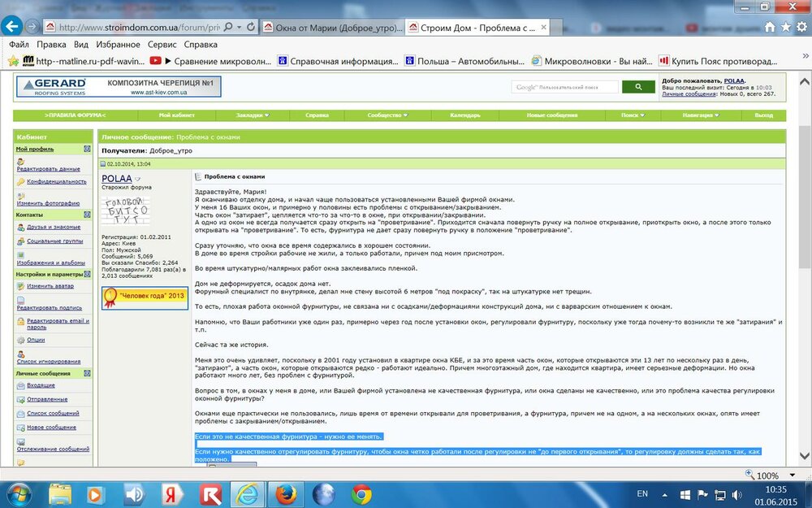812x508 pixels.
Task: Click the post icon next to date 02.10.2014
Action: point(103,164)
